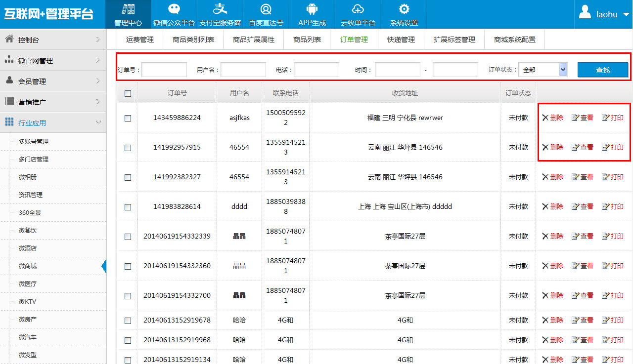Switch to 商品类别列表 tab
This screenshot has width=633, height=364.
click(193, 40)
